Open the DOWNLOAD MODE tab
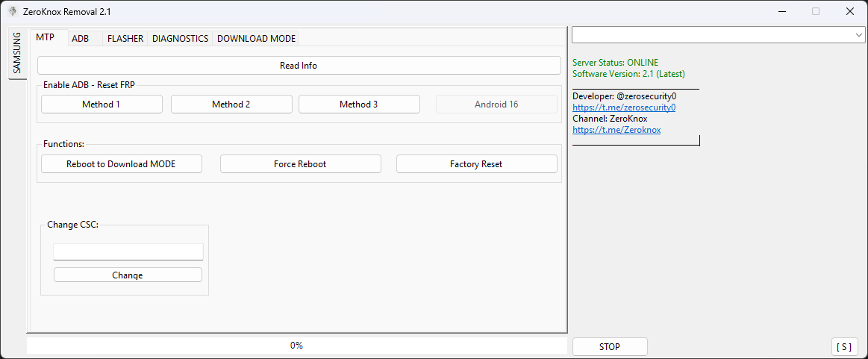Viewport: 868px width, 359px height. pyautogui.click(x=256, y=38)
